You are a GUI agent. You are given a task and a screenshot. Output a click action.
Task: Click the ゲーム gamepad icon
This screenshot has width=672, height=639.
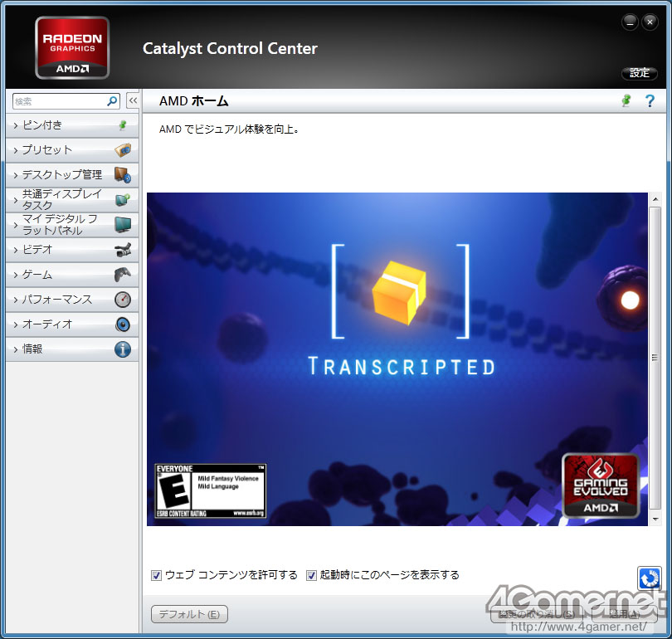(x=123, y=275)
